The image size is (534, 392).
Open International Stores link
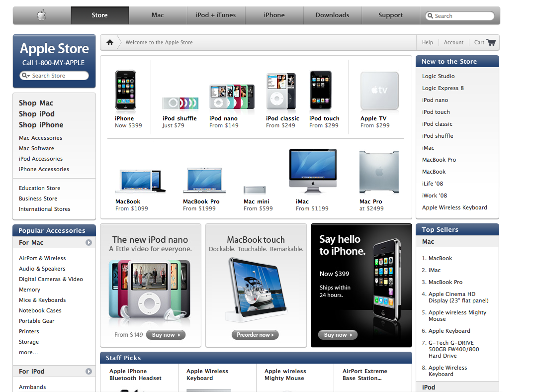(x=45, y=209)
